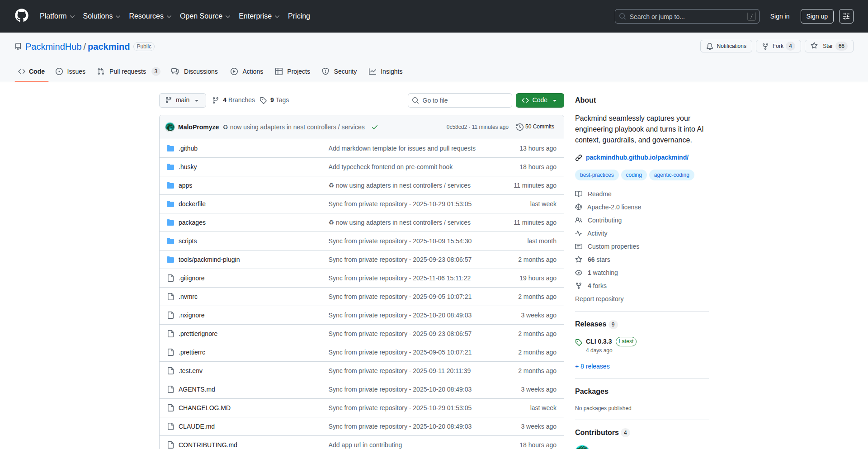Click the Sign up button

tap(816, 16)
